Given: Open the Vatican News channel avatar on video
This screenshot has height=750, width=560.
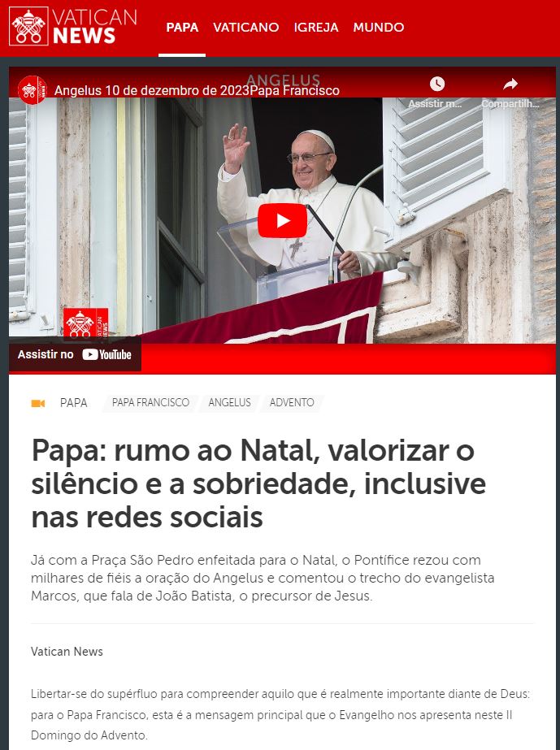Looking at the screenshot, I should (x=32, y=90).
